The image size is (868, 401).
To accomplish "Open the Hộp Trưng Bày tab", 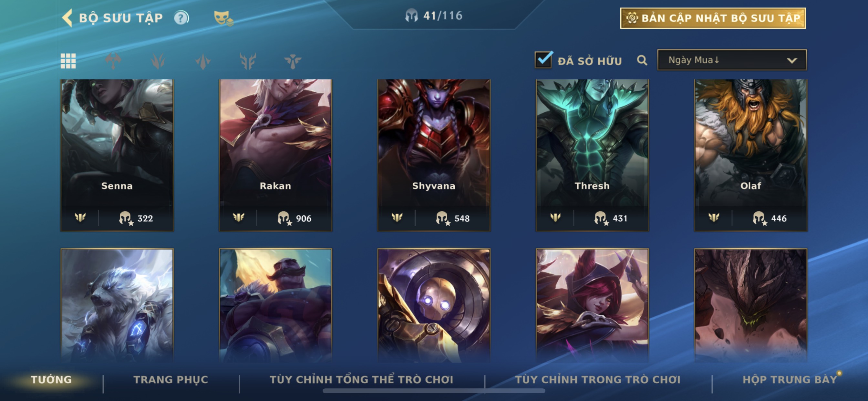I will (790, 379).
